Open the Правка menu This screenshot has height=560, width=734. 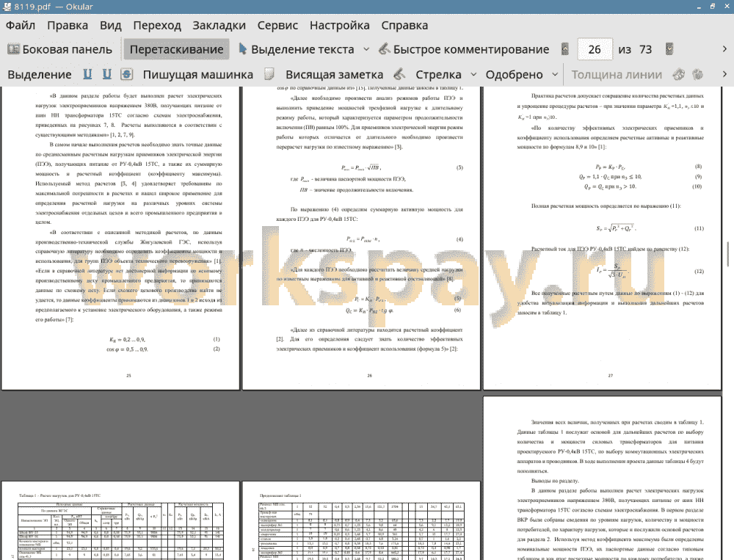(68, 25)
